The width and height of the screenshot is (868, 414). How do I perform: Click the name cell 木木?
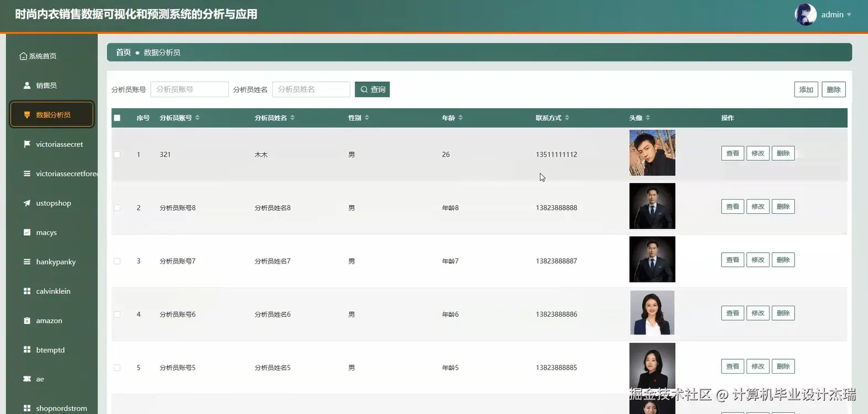pos(261,155)
